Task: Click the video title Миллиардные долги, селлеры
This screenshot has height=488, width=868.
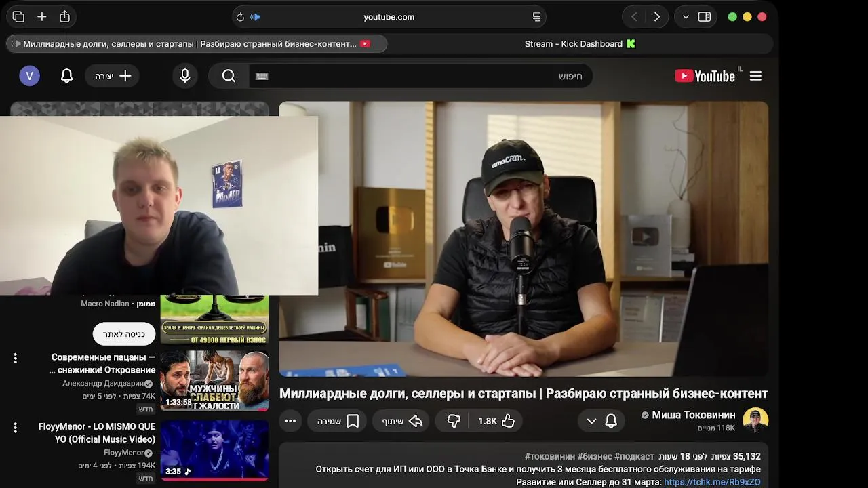Action: click(524, 394)
